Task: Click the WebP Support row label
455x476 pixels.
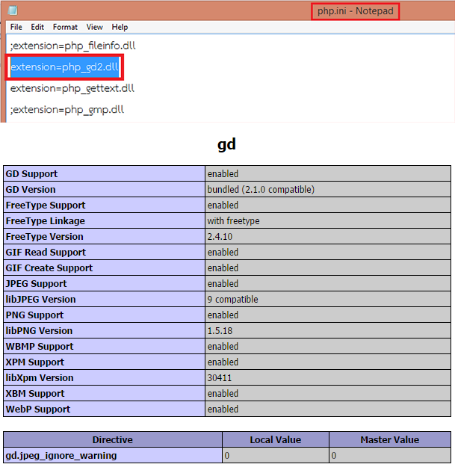Action: point(38,409)
